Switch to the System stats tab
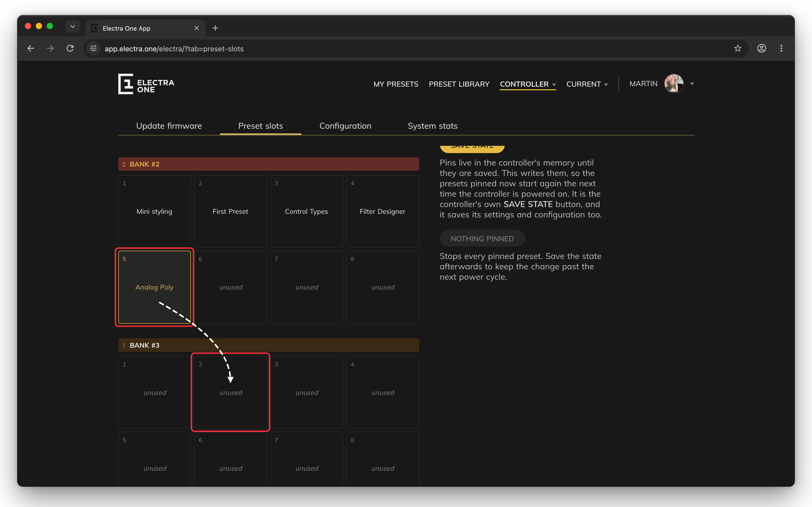The width and height of the screenshot is (812, 507). [432, 126]
